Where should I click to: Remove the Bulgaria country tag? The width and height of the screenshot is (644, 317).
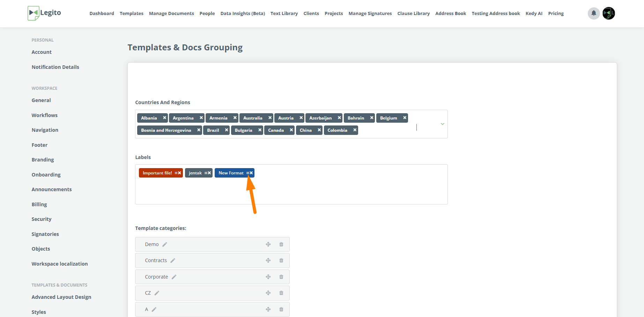pyautogui.click(x=260, y=130)
